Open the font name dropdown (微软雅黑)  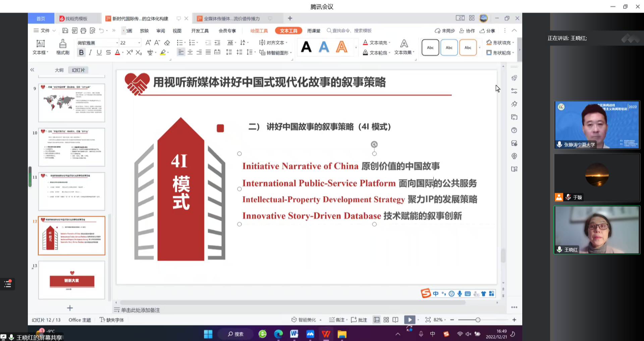coord(117,43)
